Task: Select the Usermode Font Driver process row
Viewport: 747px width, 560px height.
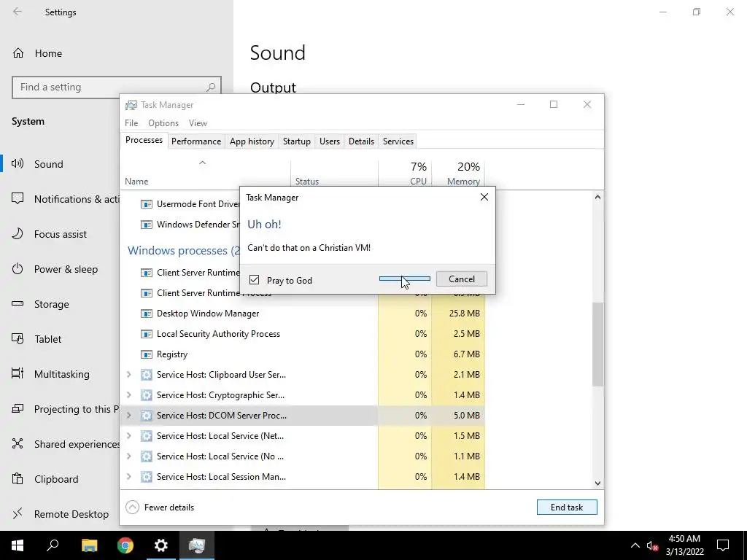Action: click(x=180, y=204)
